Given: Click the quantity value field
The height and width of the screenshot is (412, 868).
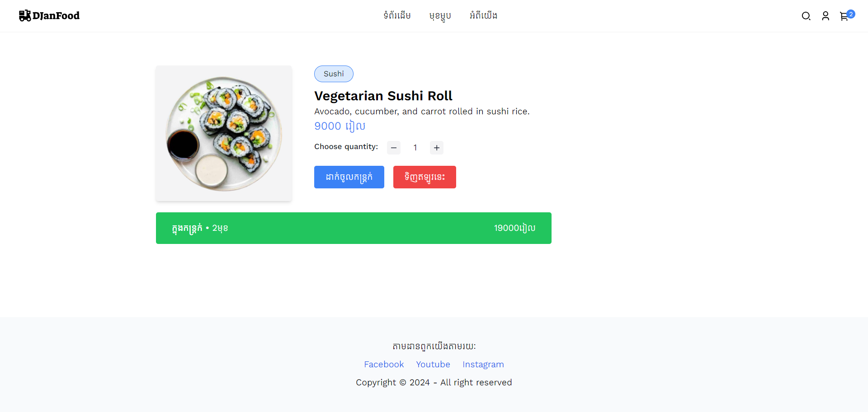Looking at the screenshot, I should click(x=415, y=148).
